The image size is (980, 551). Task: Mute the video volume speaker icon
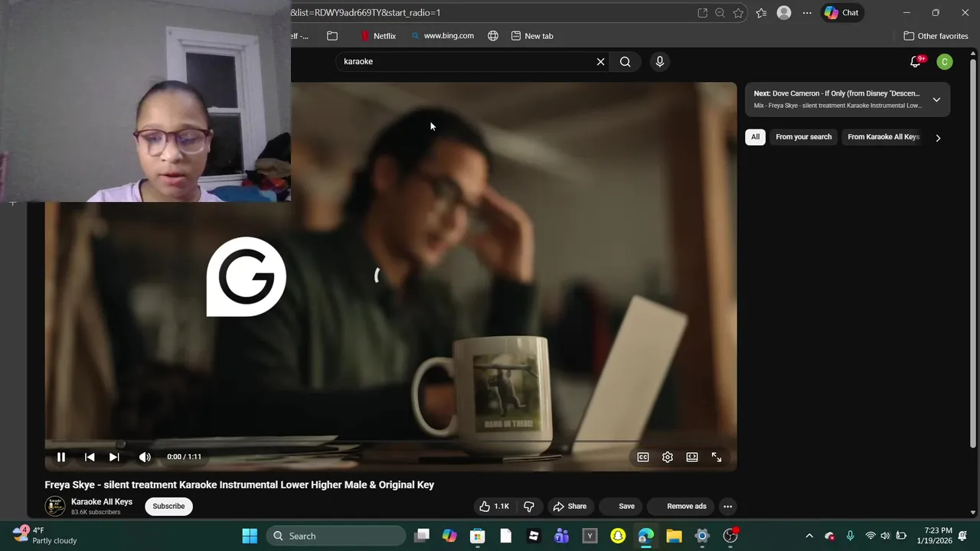coord(145,457)
